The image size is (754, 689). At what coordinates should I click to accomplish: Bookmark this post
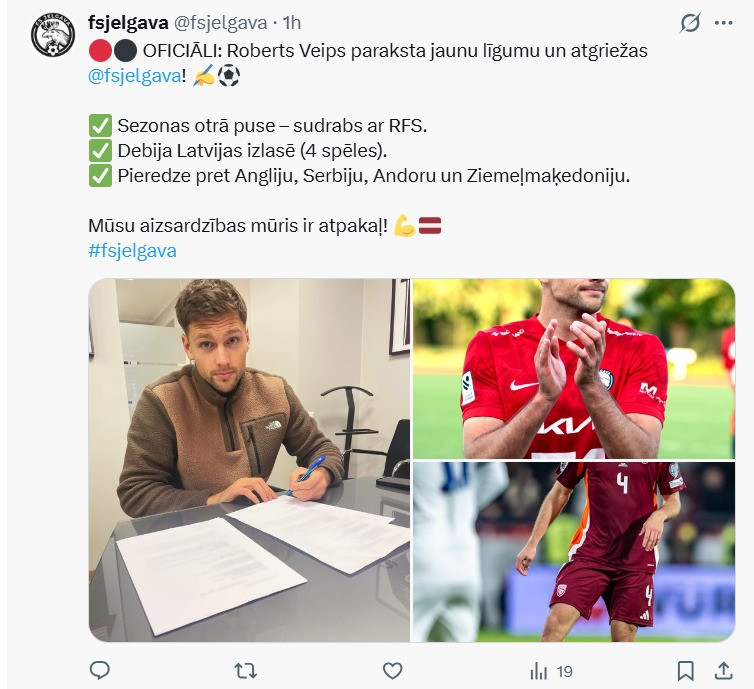click(x=685, y=671)
